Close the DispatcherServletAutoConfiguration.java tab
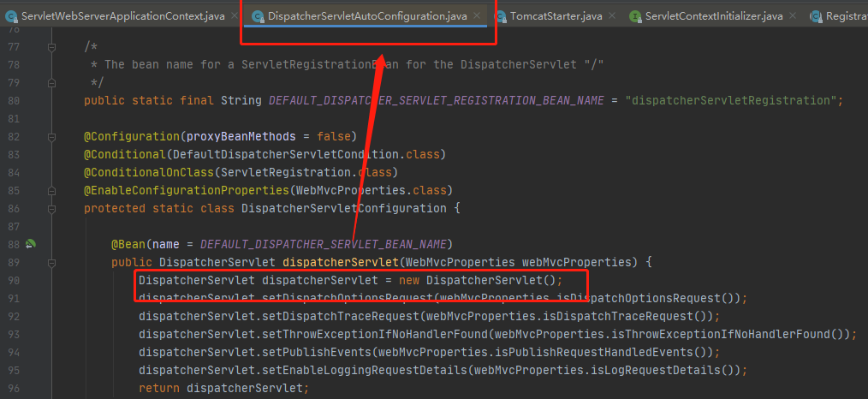 [478, 16]
